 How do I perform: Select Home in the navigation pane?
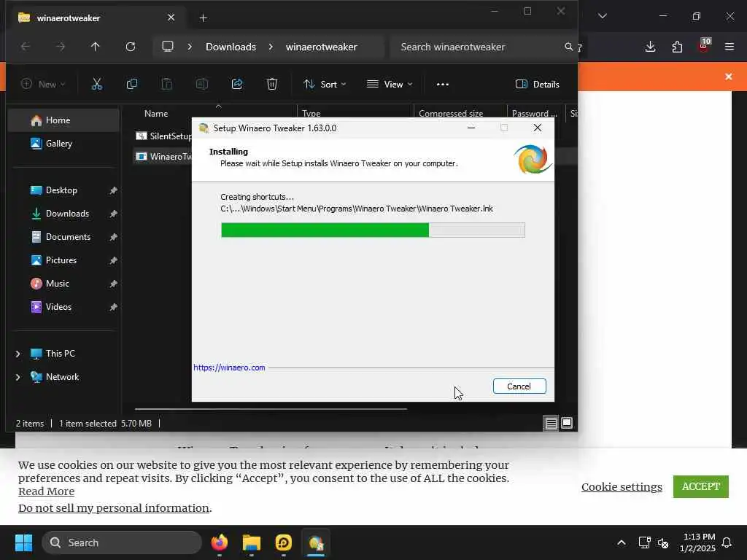(x=63, y=120)
